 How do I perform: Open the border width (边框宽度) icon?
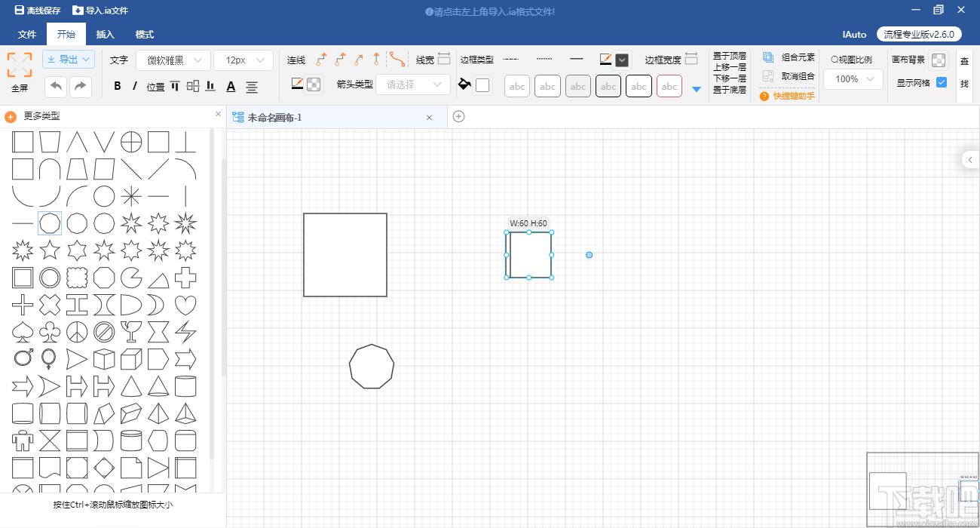(691, 59)
